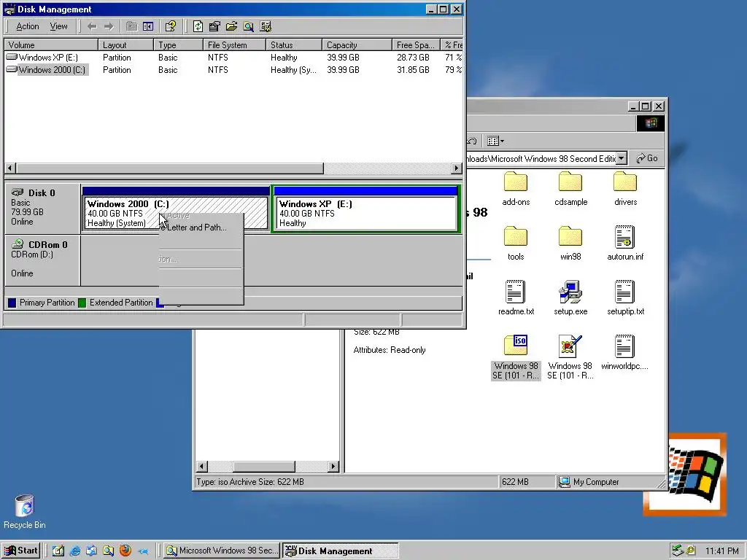Click the Undo icon in Explorer toolbar
747x560 pixels.
pos(472,141)
